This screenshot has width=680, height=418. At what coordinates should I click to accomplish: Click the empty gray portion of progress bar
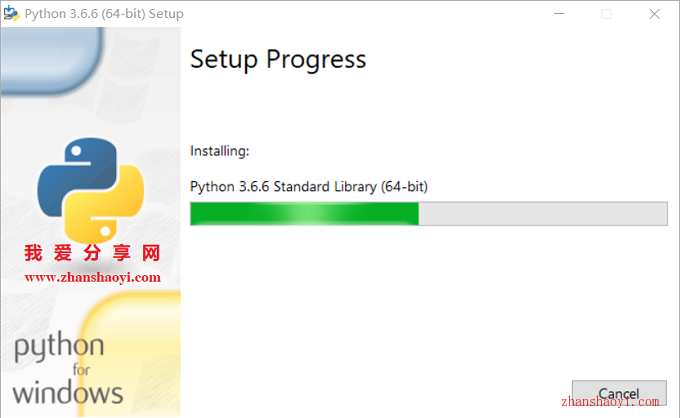tap(543, 213)
